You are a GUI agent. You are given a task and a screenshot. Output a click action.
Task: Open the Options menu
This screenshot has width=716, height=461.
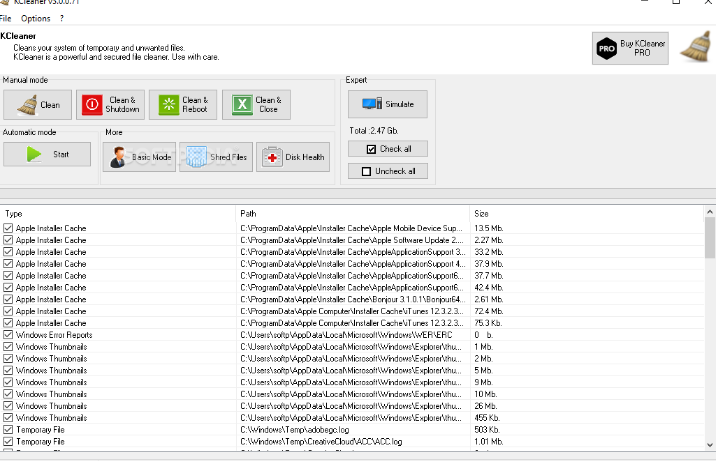point(36,19)
